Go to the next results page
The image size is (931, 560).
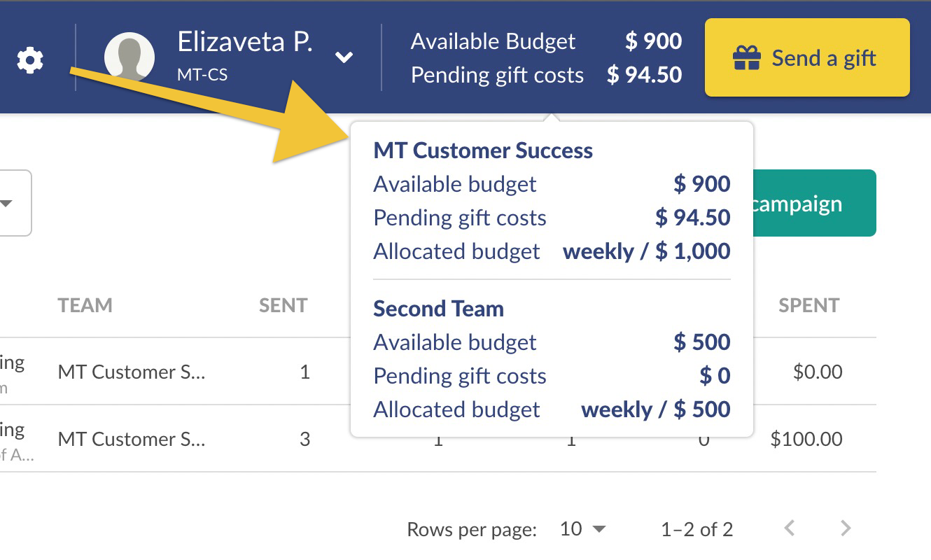[846, 528]
